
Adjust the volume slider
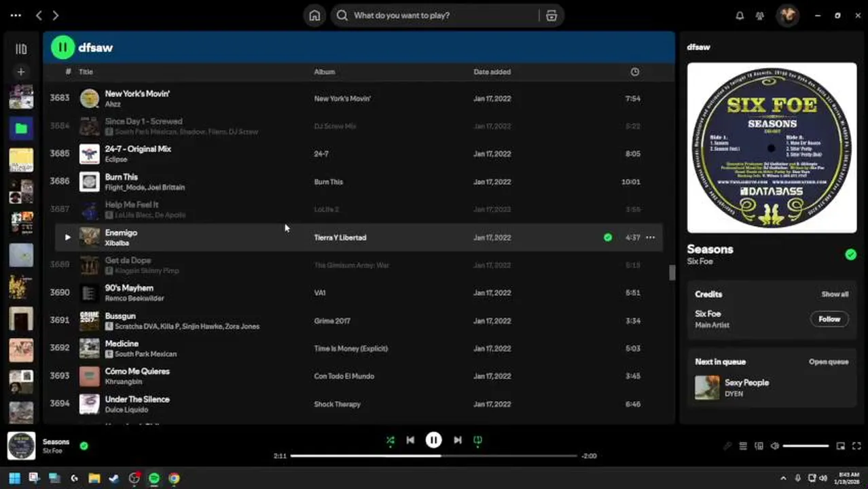(x=806, y=446)
